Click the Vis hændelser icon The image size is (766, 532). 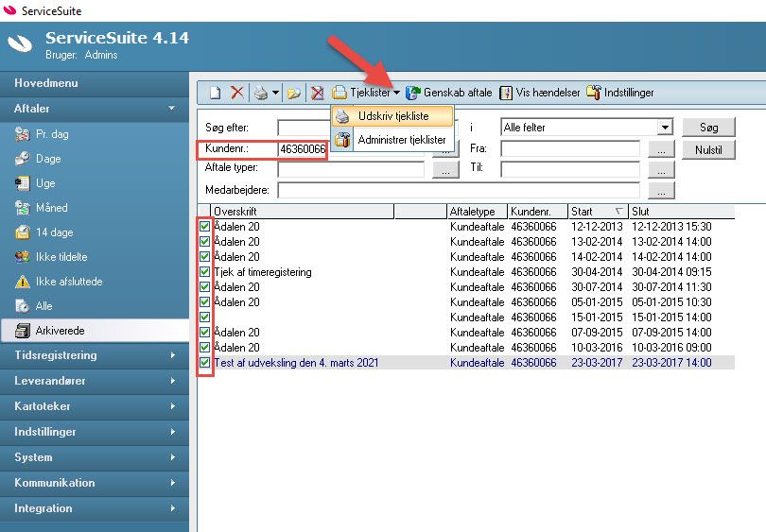506,93
